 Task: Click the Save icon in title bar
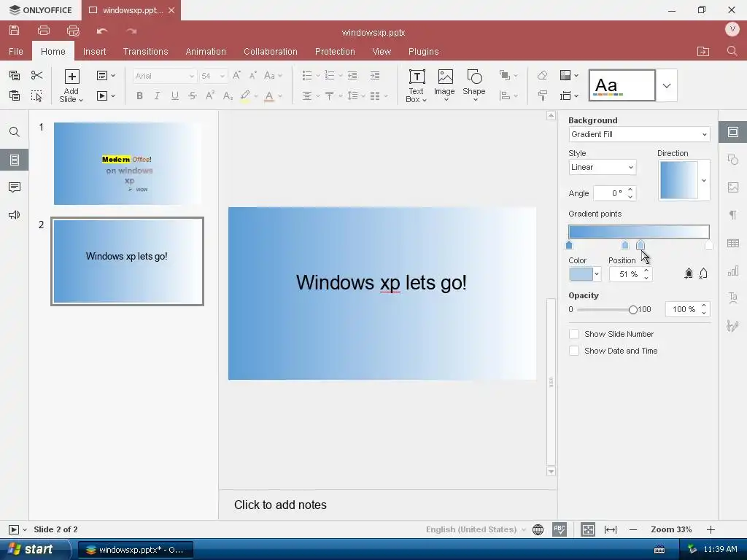[x=15, y=31]
